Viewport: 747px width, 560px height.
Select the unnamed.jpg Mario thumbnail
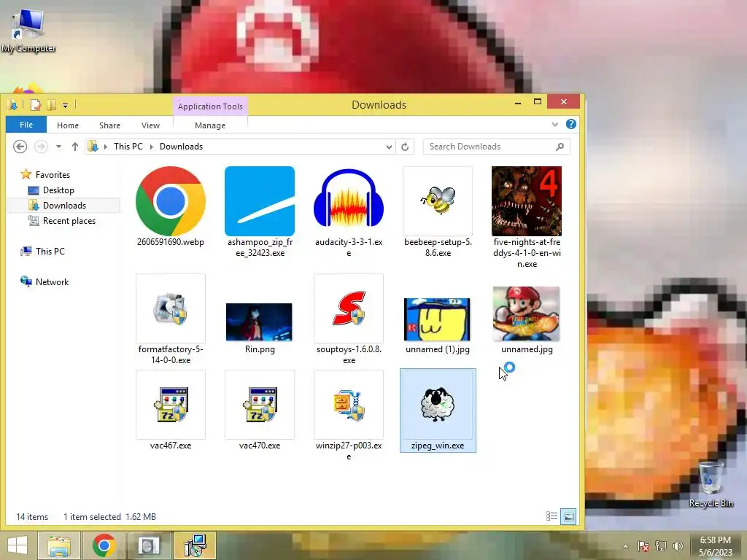coord(527,314)
